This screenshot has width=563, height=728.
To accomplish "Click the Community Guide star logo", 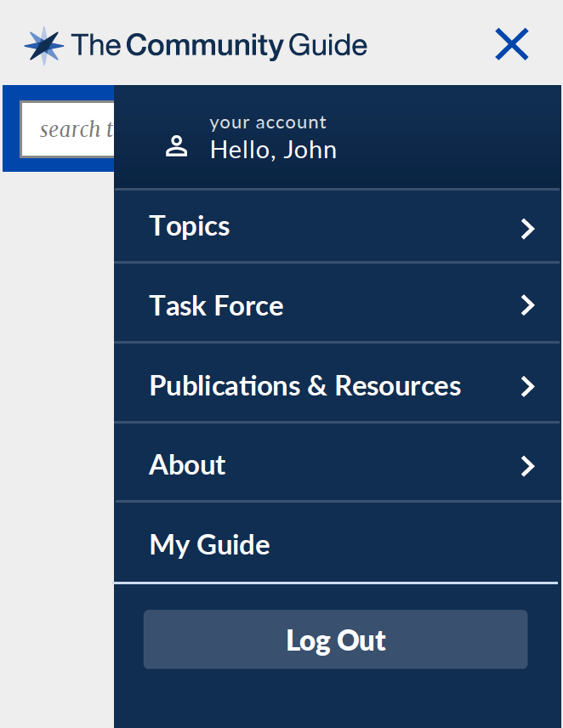I will pos(44,46).
